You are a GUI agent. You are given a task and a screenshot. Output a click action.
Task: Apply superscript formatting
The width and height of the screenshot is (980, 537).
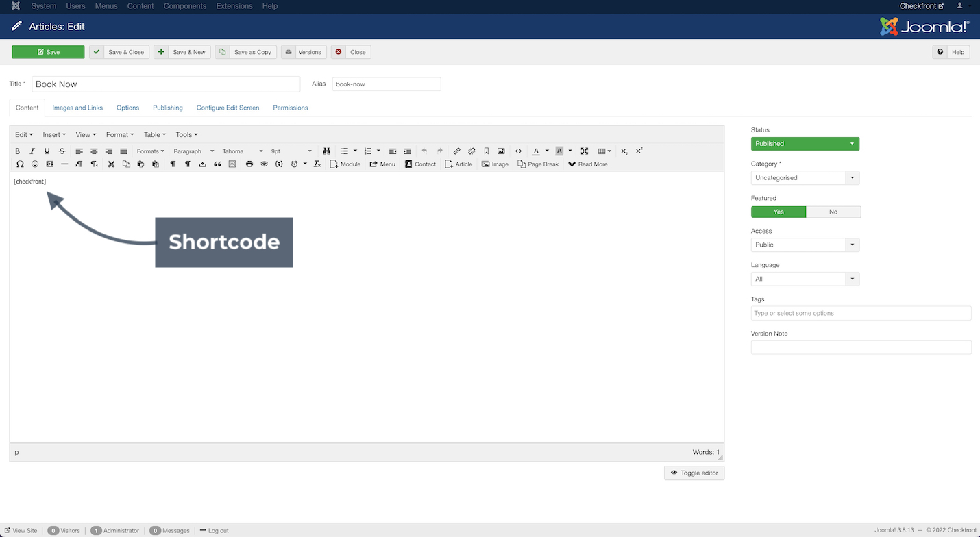click(x=639, y=151)
